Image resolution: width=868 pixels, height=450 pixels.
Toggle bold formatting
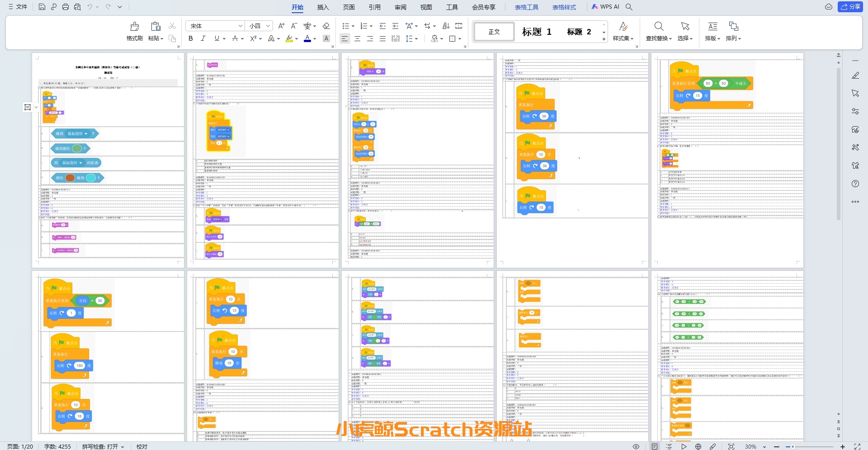191,39
